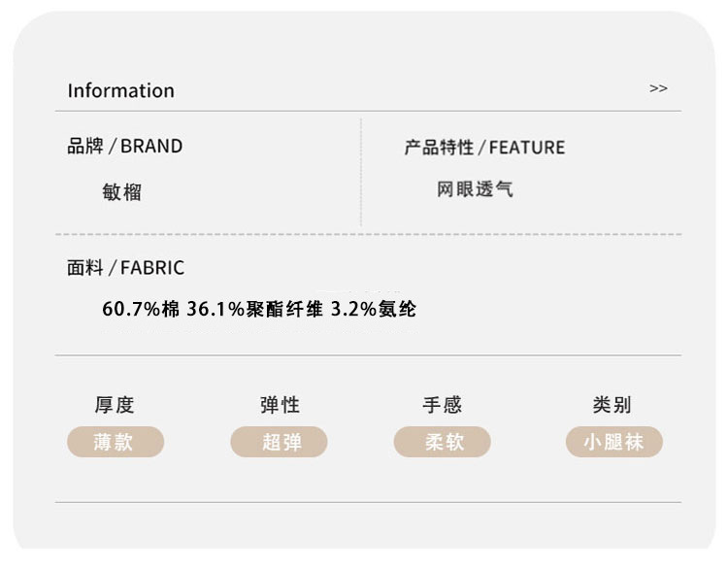
Task: Select the 超弹 elasticity tag
Action: [x=279, y=442]
